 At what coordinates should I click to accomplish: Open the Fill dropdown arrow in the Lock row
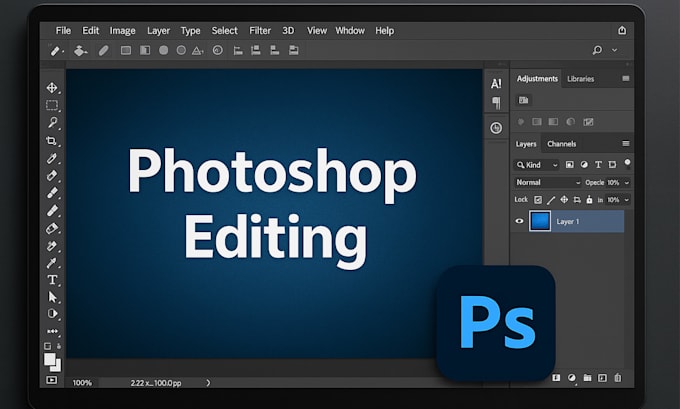click(x=627, y=200)
